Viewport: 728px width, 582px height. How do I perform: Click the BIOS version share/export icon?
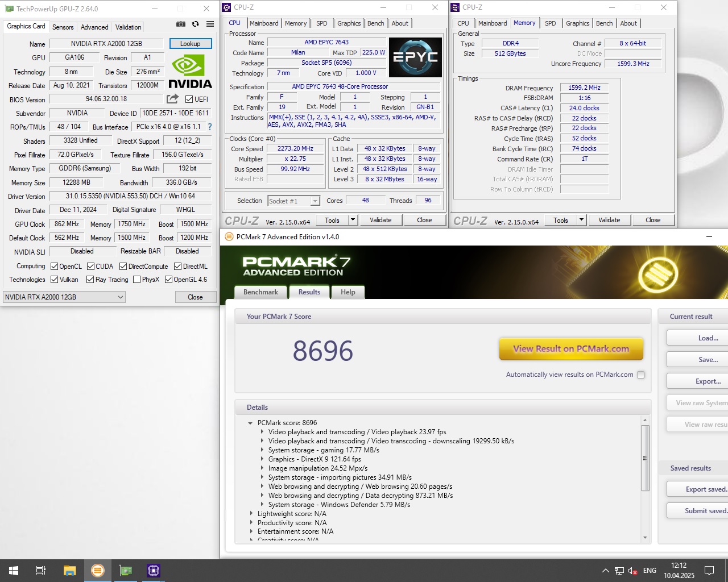click(173, 99)
